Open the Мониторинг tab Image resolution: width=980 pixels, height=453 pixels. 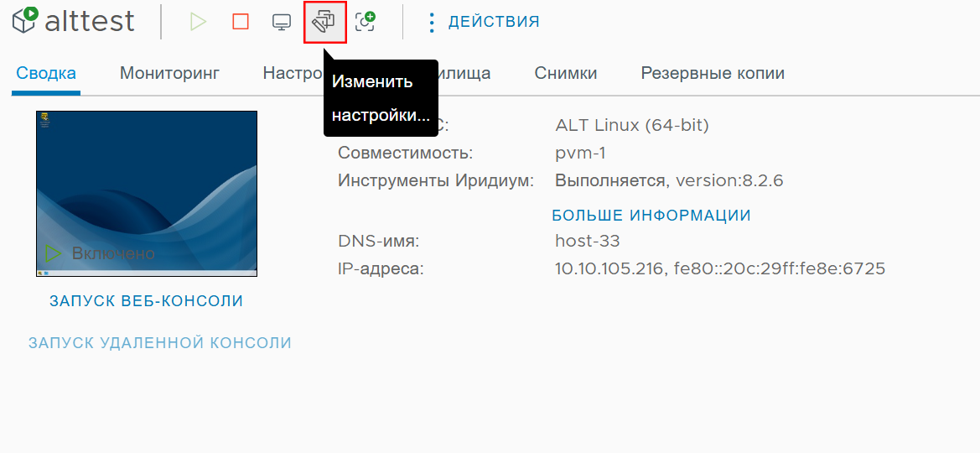click(170, 74)
